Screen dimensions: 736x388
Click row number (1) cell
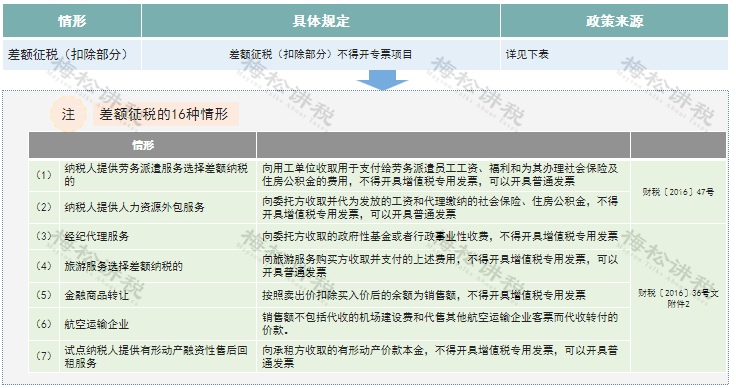(44, 175)
